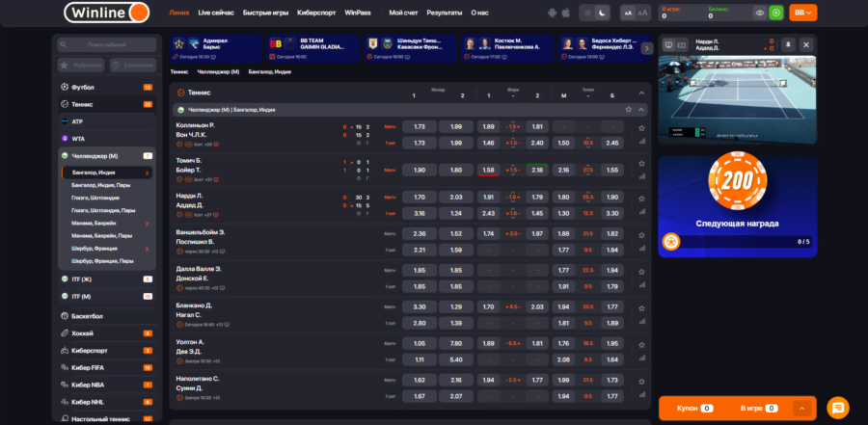Expand the coupon panel arrow
The image size is (868, 425).
[801, 409]
